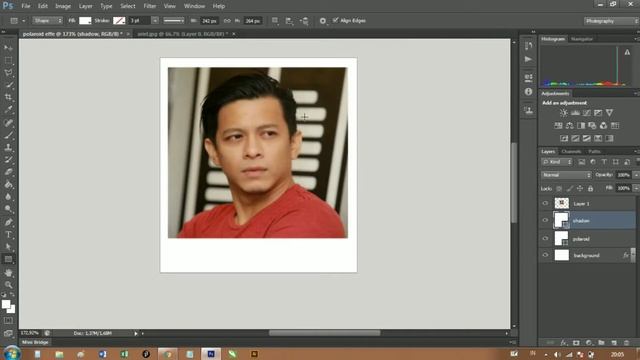Add Vibrance adjustment triangle icon
Viewport: 640px width, 360px height.
(x=609, y=113)
